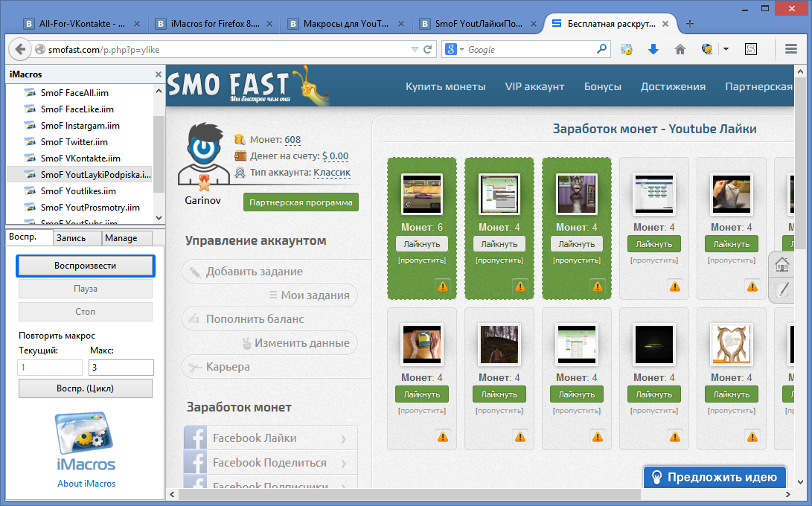Image resolution: width=812 pixels, height=506 pixels.
Task: Open a new tab with plus icon
Action: [x=689, y=24]
